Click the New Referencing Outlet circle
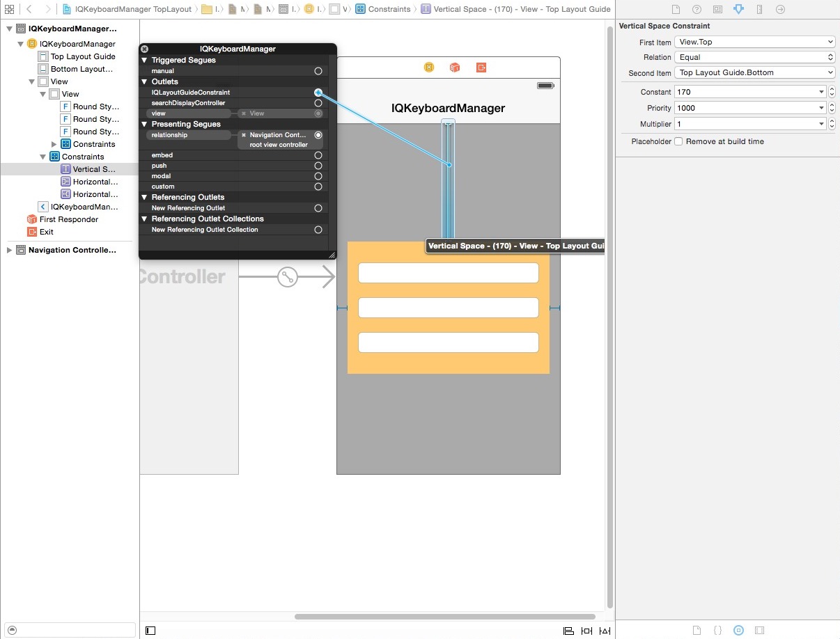Image resolution: width=840 pixels, height=639 pixels. tap(318, 208)
